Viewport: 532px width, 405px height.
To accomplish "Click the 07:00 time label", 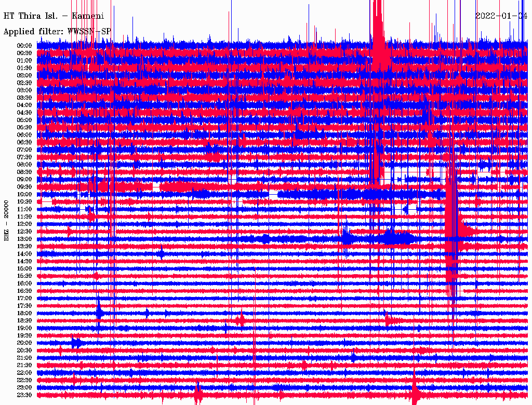I will 24,150.
